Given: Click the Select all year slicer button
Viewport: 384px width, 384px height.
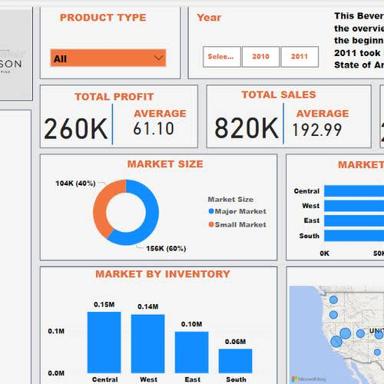Looking at the screenshot, I should coord(221,57).
